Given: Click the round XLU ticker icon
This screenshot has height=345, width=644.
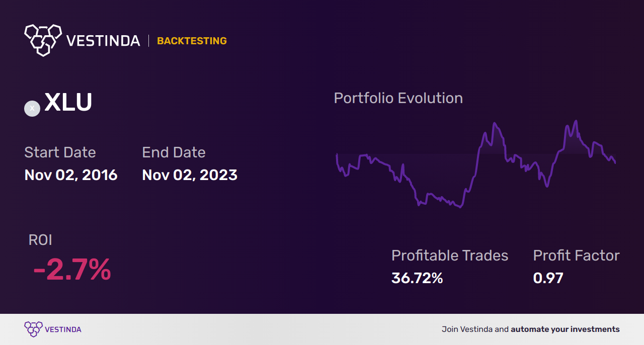Looking at the screenshot, I should pos(32,108).
